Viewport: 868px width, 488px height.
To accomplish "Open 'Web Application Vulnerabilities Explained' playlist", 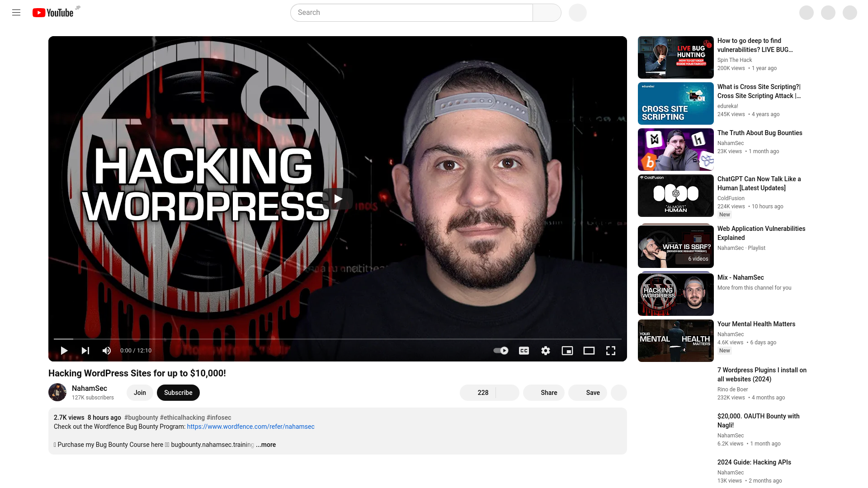I will click(761, 233).
